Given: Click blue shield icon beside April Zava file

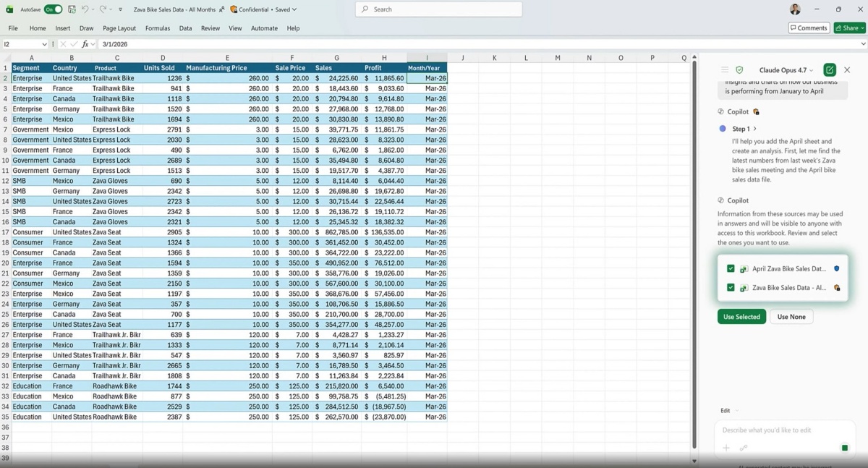Looking at the screenshot, I should (x=837, y=268).
